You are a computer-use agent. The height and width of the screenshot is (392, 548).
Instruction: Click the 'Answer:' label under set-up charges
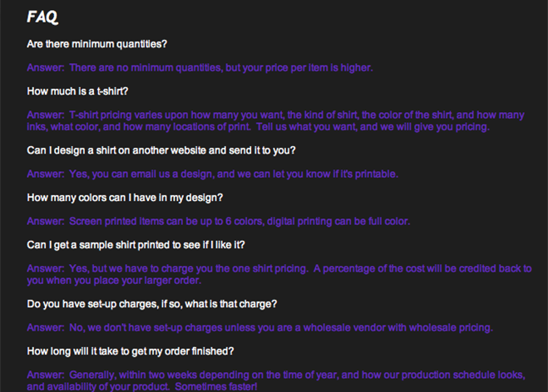click(x=46, y=328)
